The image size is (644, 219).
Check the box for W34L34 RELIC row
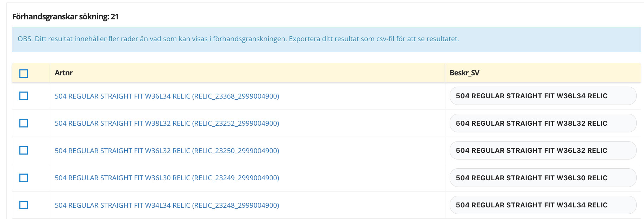(24, 205)
